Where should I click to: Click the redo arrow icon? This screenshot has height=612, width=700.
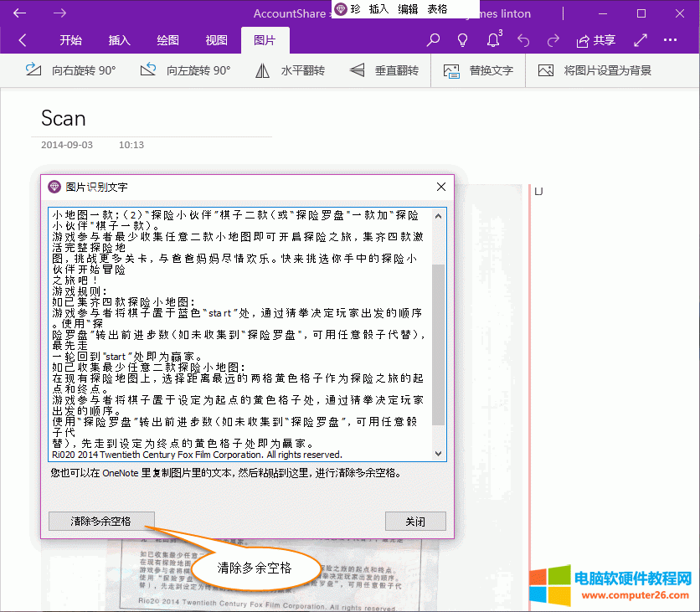(x=552, y=39)
